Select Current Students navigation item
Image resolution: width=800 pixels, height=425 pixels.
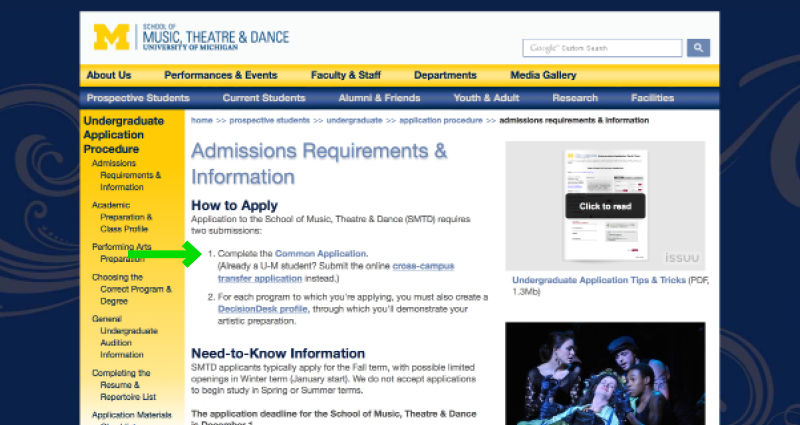click(264, 98)
